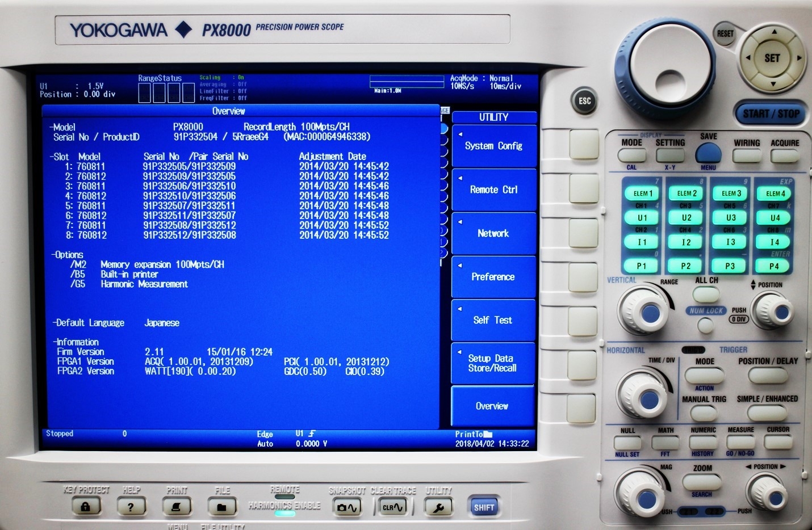Click the NULL key
This screenshot has height=530, width=812.
pyautogui.click(x=627, y=442)
